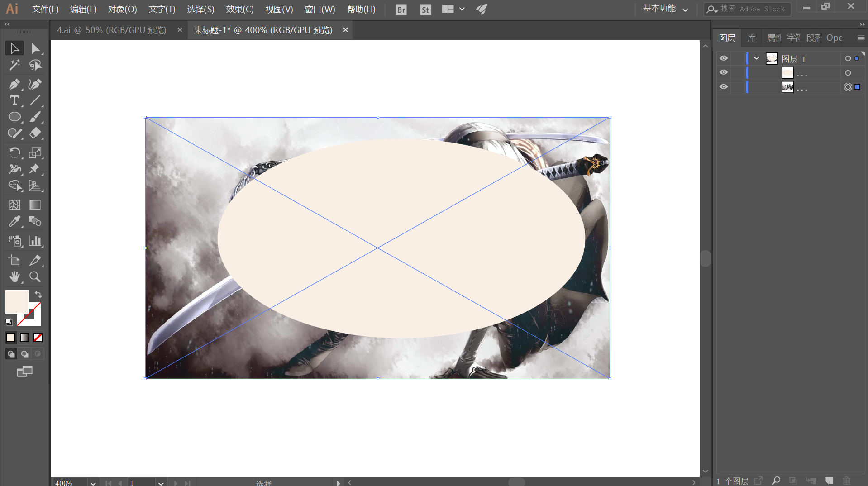
Task: Select the Gradient tool
Action: coord(35,205)
